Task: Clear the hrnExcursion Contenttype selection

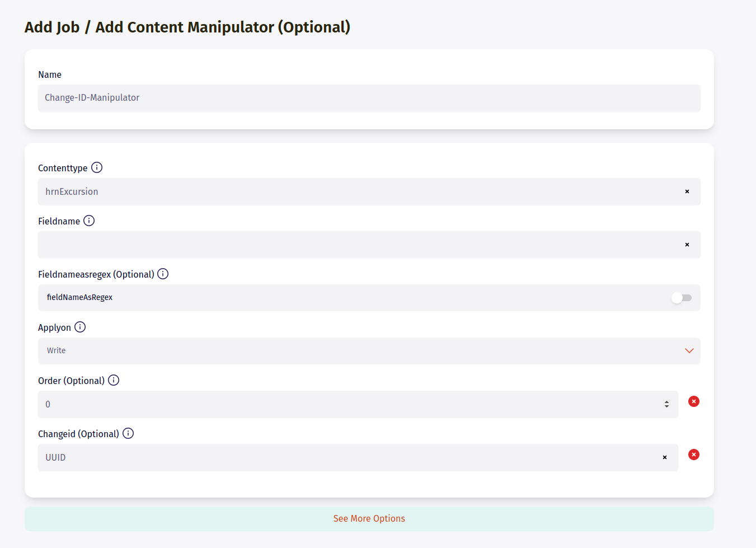Action: tap(687, 191)
